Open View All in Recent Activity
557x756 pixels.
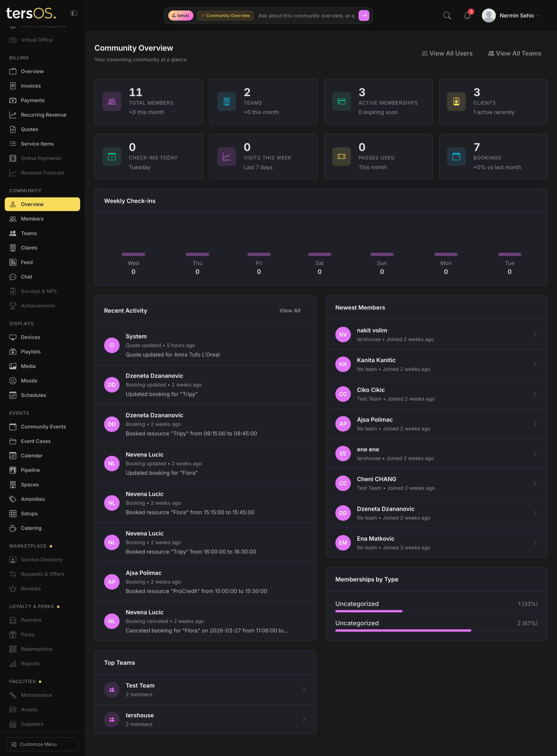click(290, 310)
